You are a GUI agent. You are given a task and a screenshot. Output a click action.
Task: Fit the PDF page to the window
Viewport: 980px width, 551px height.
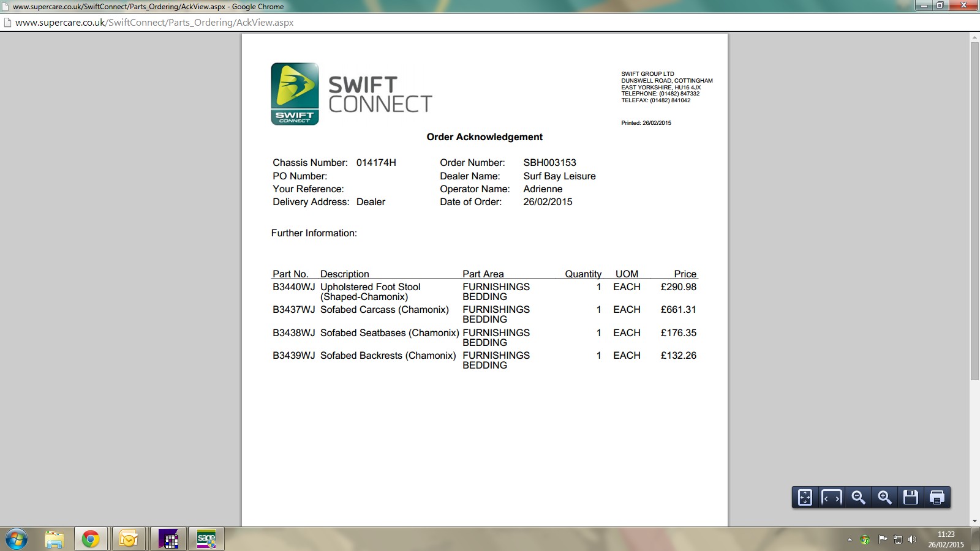[x=805, y=497]
